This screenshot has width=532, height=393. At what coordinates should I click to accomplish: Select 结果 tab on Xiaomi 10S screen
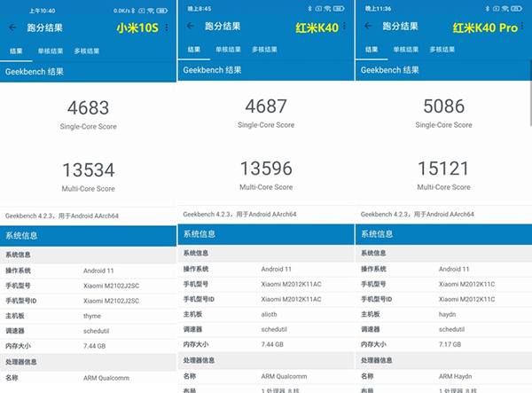point(17,51)
